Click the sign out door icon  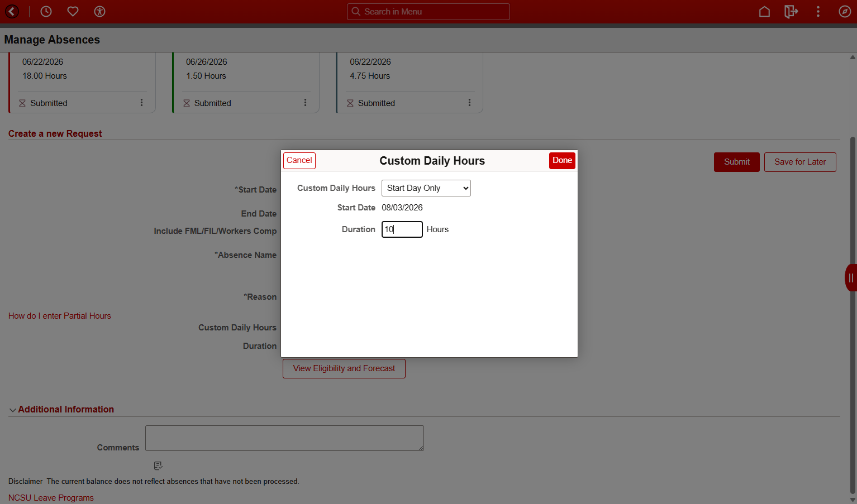(x=791, y=11)
